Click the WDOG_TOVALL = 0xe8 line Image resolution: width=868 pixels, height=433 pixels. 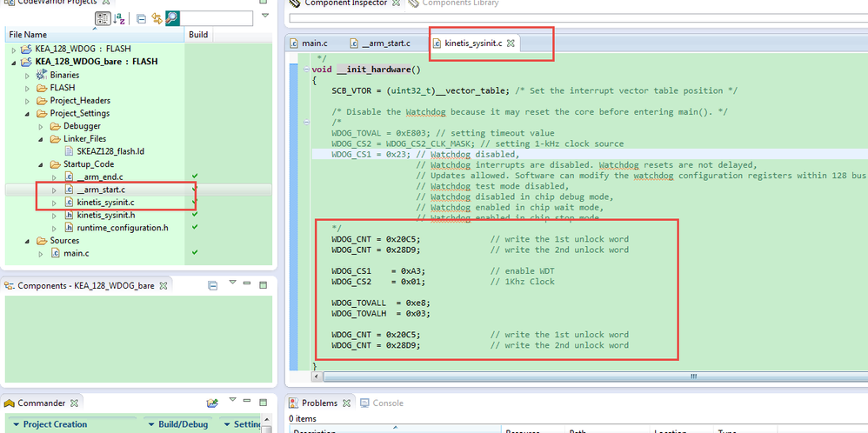pos(381,303)
